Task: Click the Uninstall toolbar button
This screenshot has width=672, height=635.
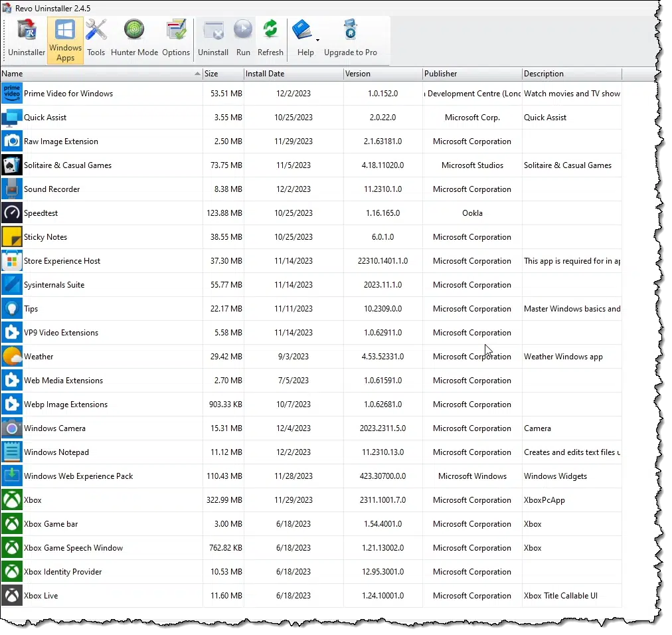Action: pyautogui.click(x=213, y=39)
